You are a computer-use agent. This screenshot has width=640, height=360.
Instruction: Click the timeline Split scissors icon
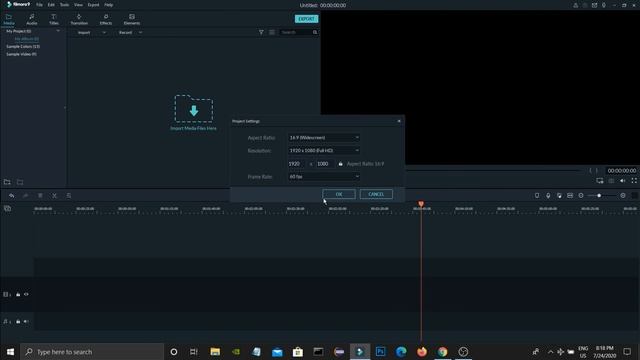coord(54,196)
